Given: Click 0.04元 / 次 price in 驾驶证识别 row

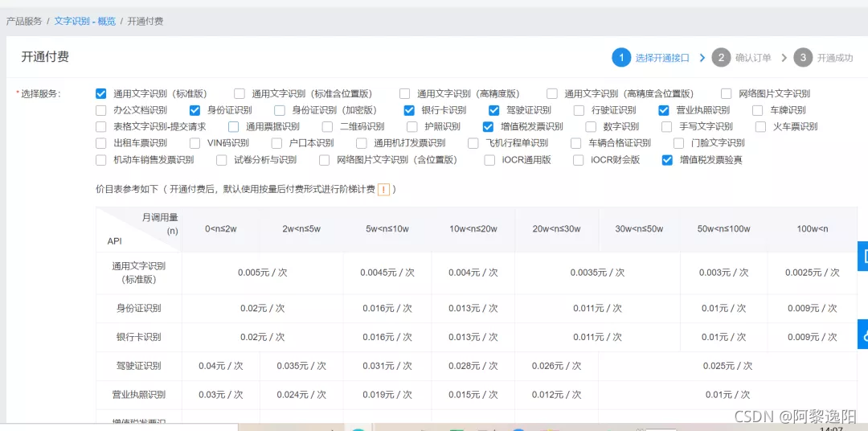Looking at the screenshot, I should click(221, 366).
